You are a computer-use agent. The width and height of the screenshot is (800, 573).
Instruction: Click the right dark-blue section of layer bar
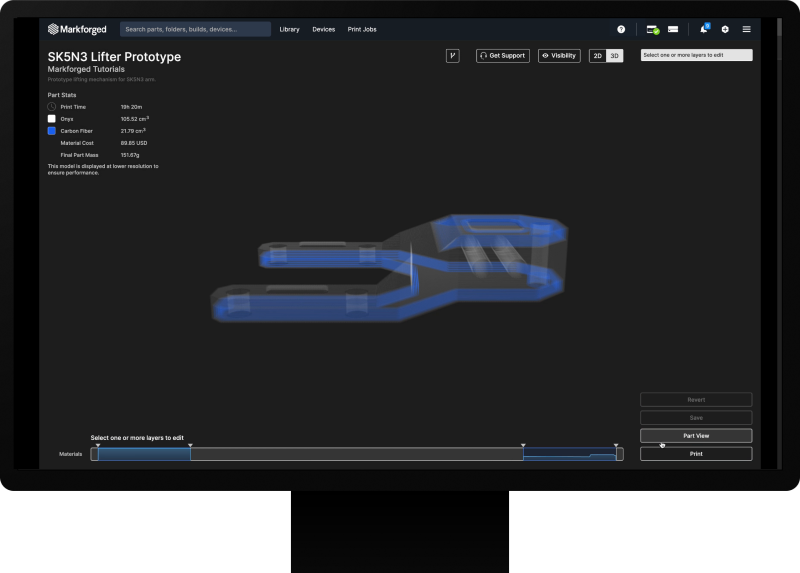click(x=569, y=454)
